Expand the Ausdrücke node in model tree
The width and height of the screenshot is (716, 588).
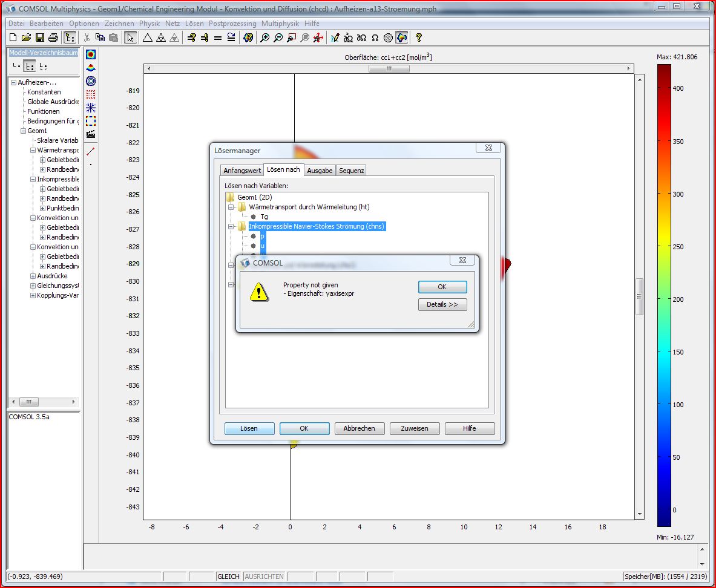(33, 276)
